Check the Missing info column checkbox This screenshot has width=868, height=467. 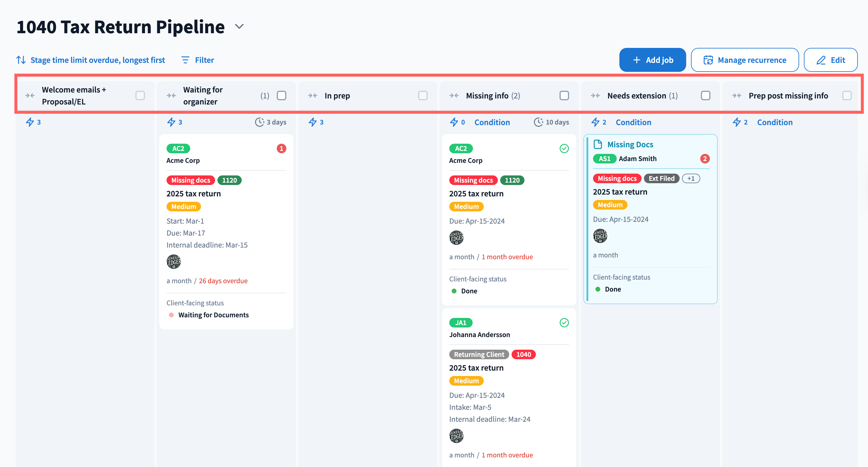tap(564, 95)
